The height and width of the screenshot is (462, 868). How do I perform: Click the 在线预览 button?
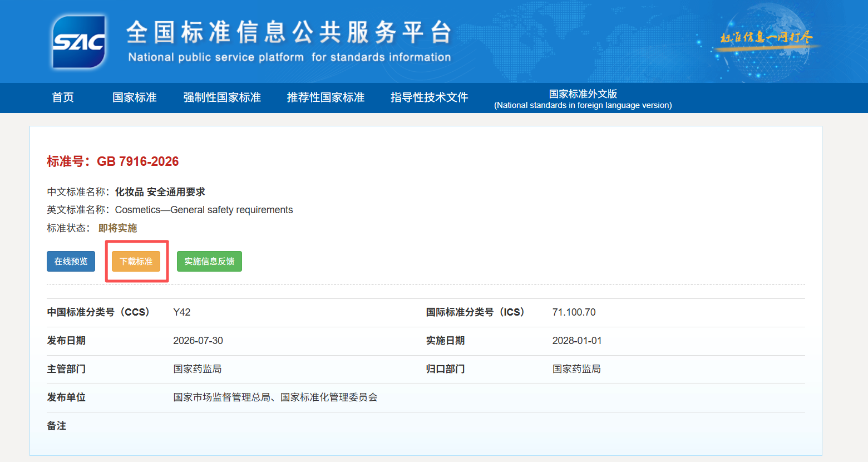[71, 262]
